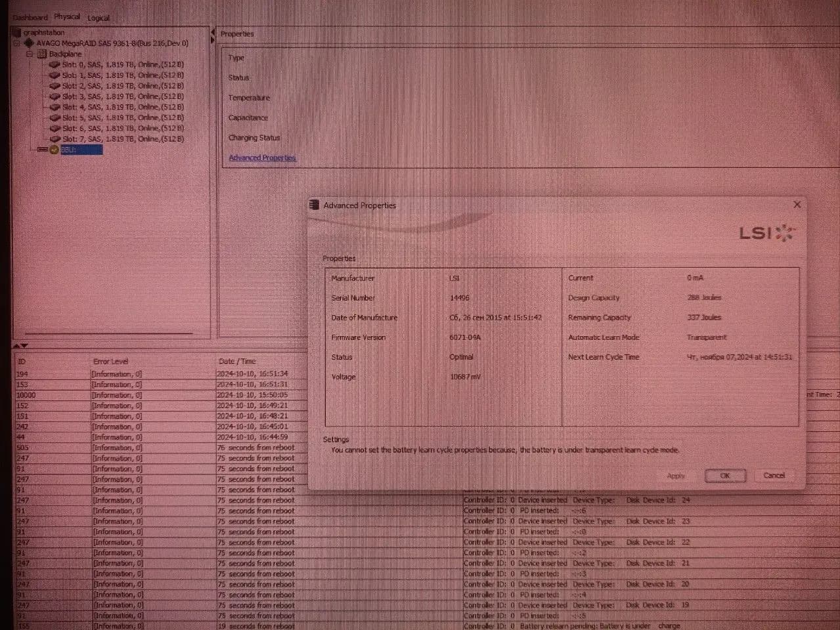Select the Physical tab
Screen dimensions: 840x630
pos(67,16)
